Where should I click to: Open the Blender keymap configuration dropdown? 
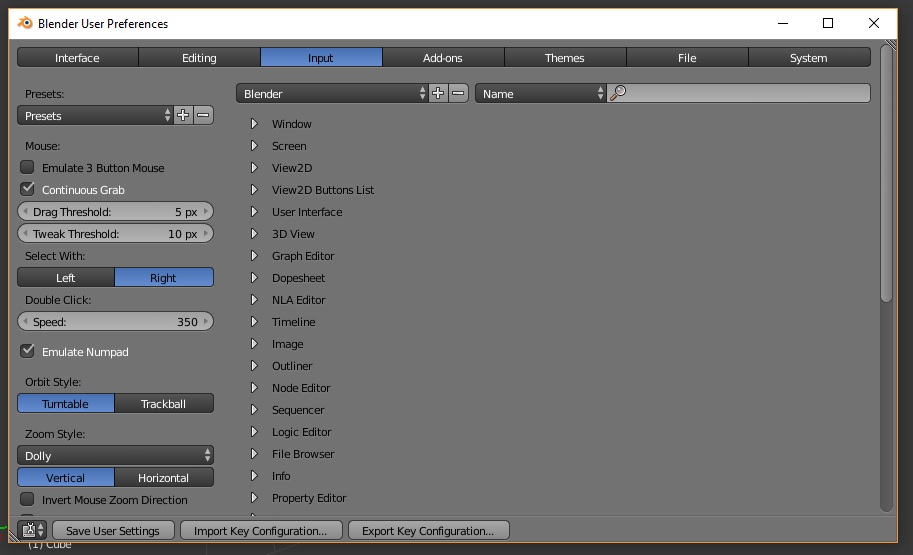332,93
